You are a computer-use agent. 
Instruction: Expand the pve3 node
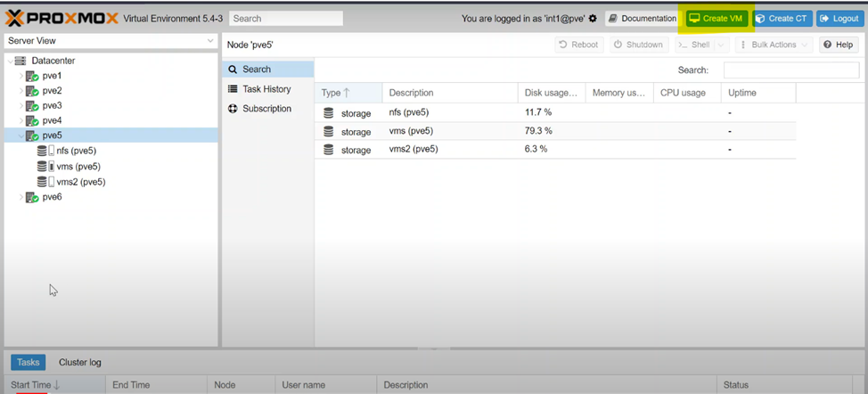click(x=21, y=106)
